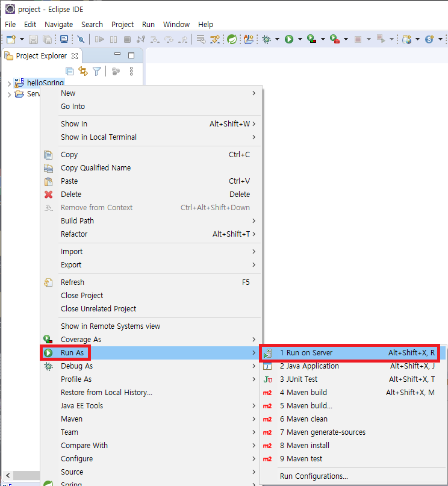
Task: Choose Delete in the context menu
Action: (x=151, y=195)
